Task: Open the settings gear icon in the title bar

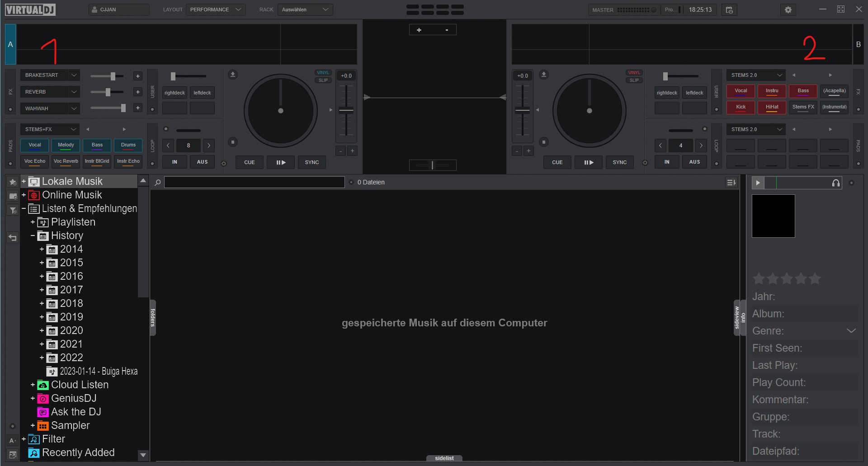Action: click(x=788, y=9)
